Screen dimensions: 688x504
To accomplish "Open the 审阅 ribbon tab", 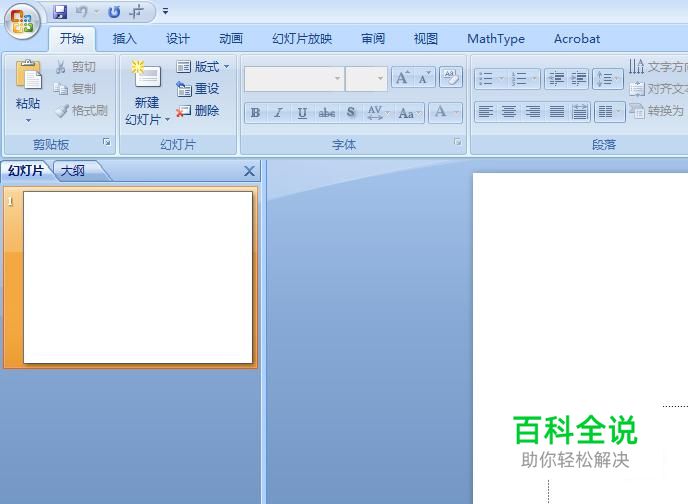I will (x=373, y=39).
